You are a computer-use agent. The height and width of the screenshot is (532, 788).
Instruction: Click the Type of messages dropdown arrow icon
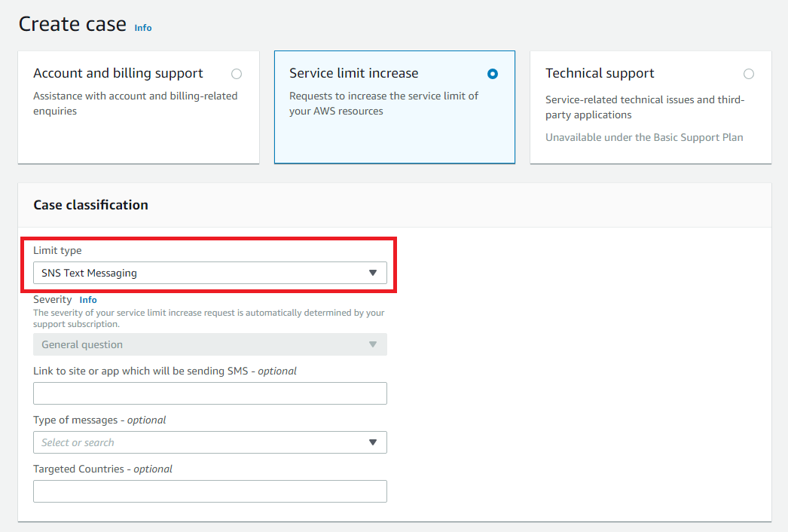click(x=373, y=442)
